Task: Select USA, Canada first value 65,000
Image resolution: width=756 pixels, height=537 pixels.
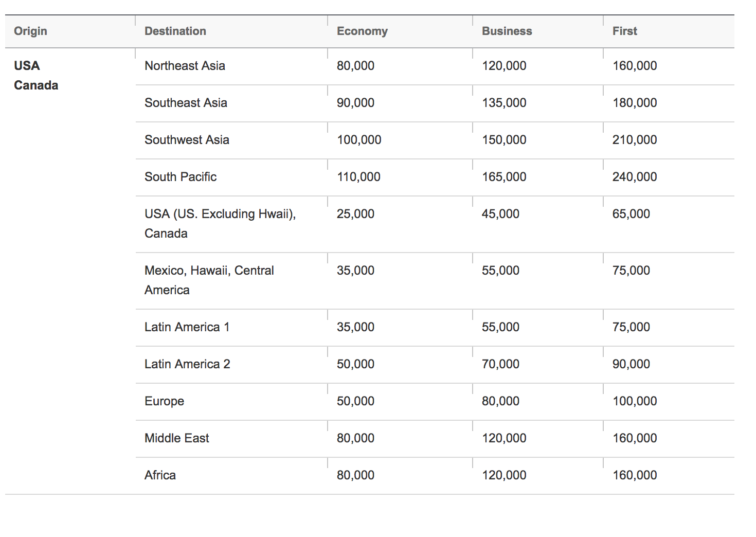Action: [631, 214]
